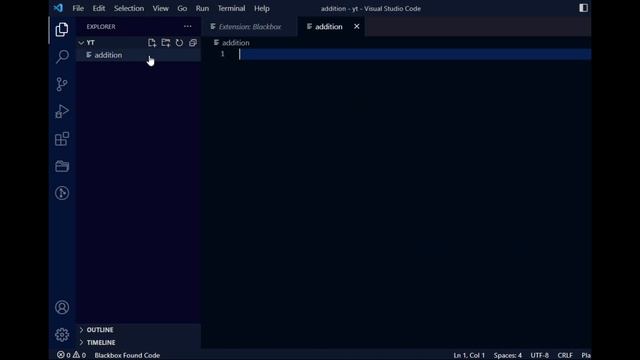
Task: Open Explorer views and more actions menu
Action: [187, 27]
